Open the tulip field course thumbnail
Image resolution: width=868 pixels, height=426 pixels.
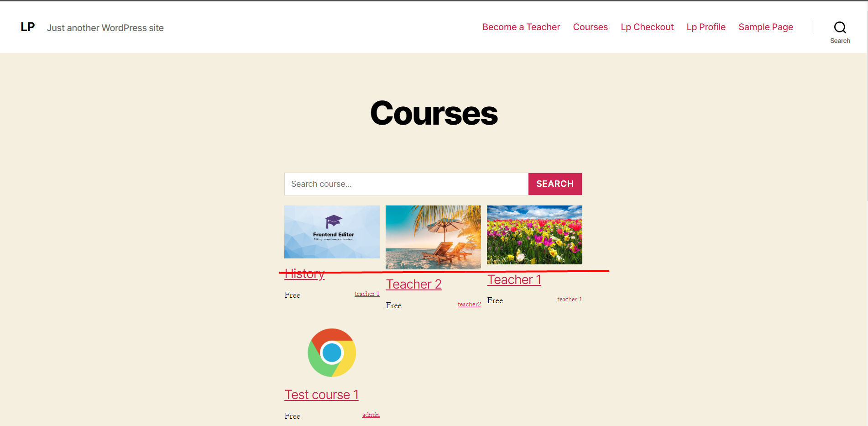[x=534, y=235]
